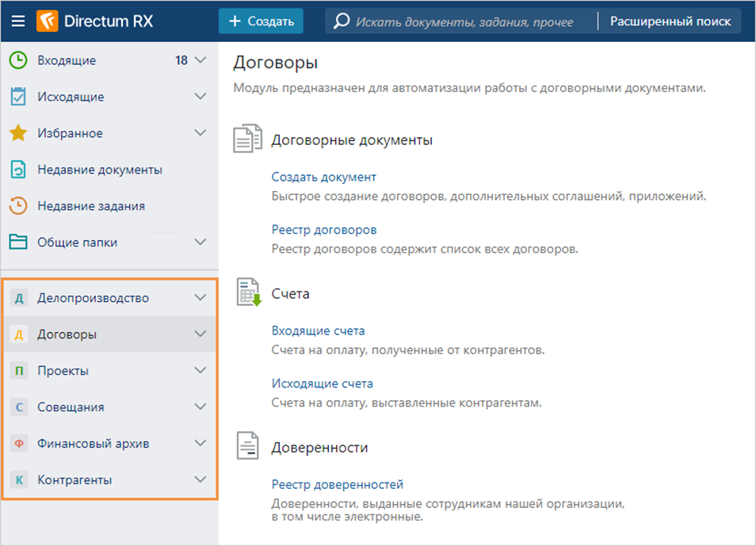Click the search magnifier icon
Image resolution: width=756 pixels, height=546 pixels.
click(342, 21)
